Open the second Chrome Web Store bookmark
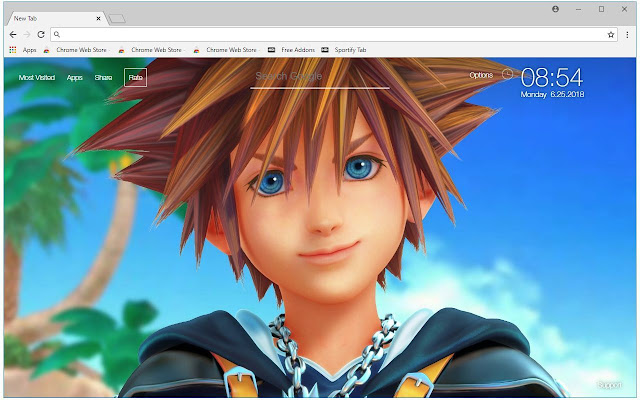640x400 pixels. tap(151, 50)
